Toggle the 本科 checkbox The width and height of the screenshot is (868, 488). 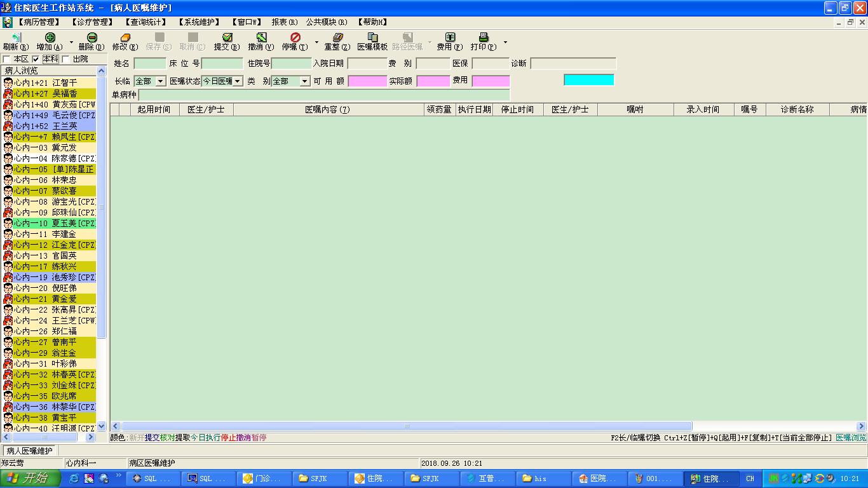[x=36, y=59]
